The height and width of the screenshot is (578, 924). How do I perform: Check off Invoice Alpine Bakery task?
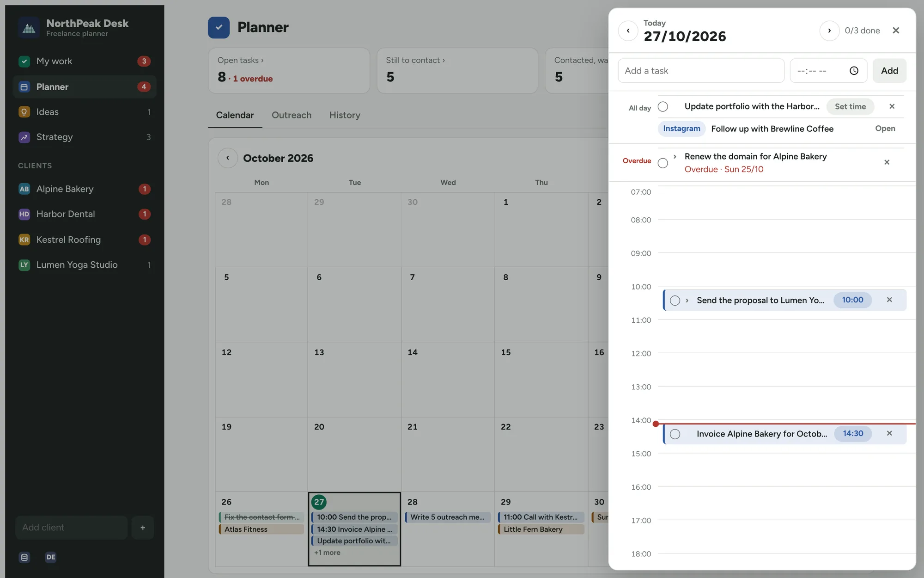[675, 434]
